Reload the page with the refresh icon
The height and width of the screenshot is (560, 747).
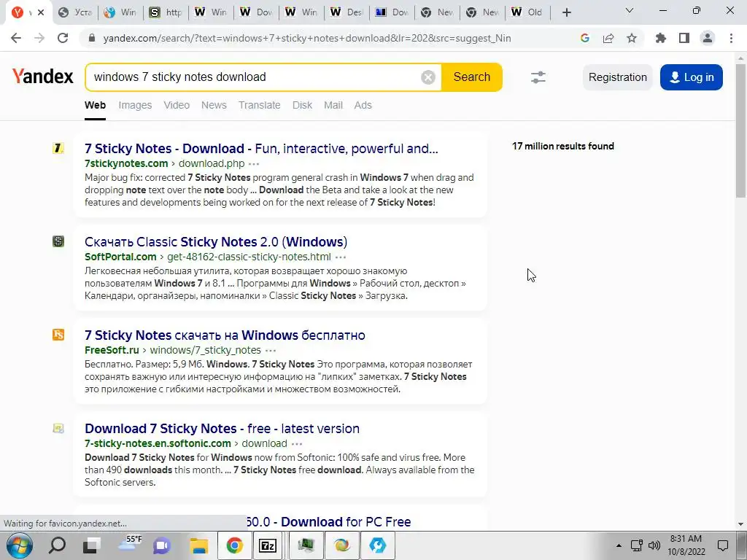[x=63, y=38]
